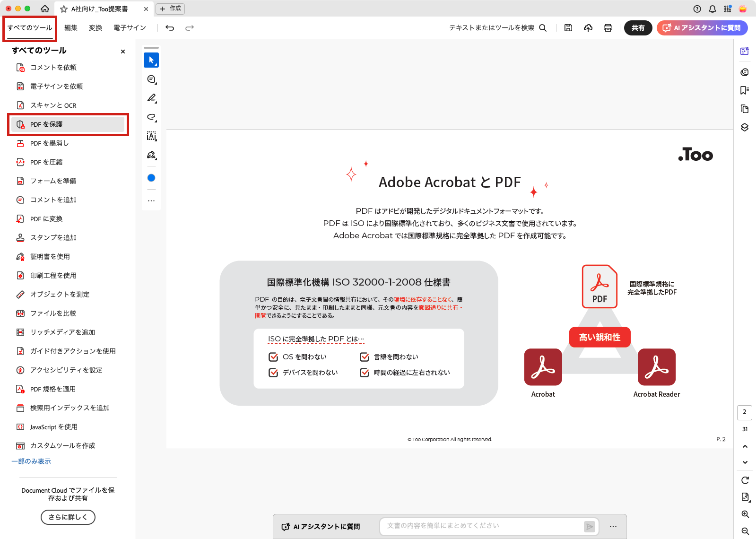
Task: Select the freehand draw loop tool
Action: 151,117
